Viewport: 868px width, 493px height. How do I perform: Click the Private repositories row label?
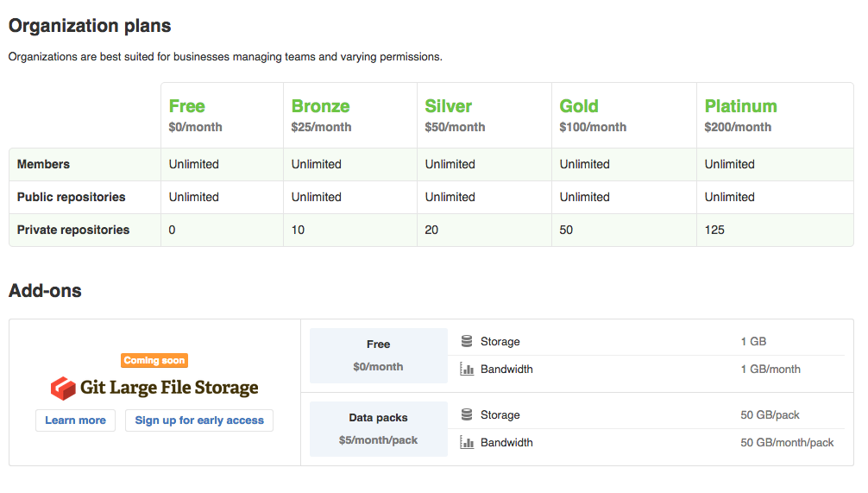coord(73,231)
